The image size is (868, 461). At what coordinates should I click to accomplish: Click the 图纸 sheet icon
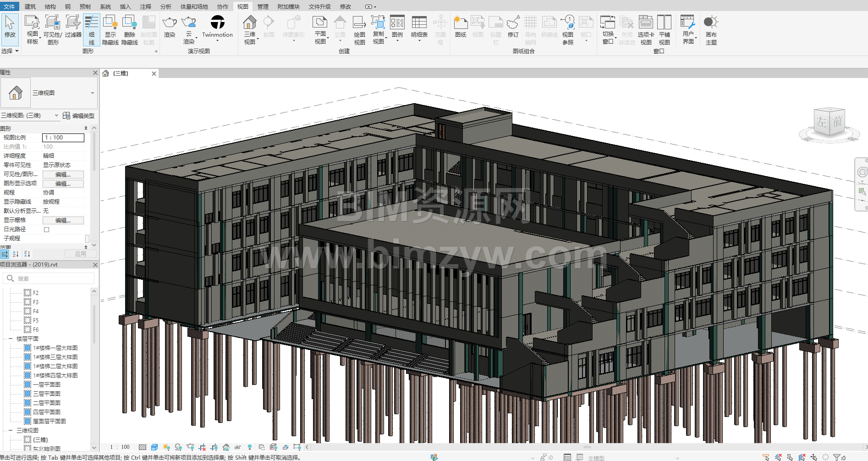(461, 23)
